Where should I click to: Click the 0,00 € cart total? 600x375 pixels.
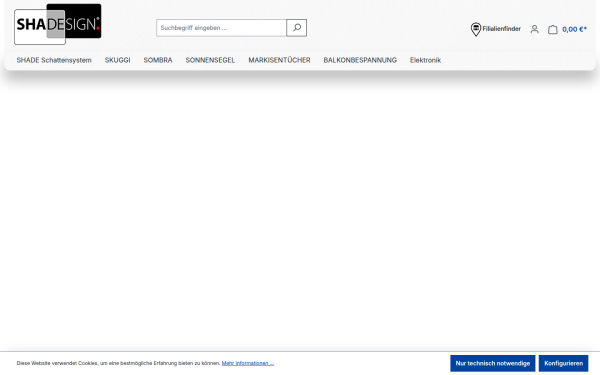point(574,29)
